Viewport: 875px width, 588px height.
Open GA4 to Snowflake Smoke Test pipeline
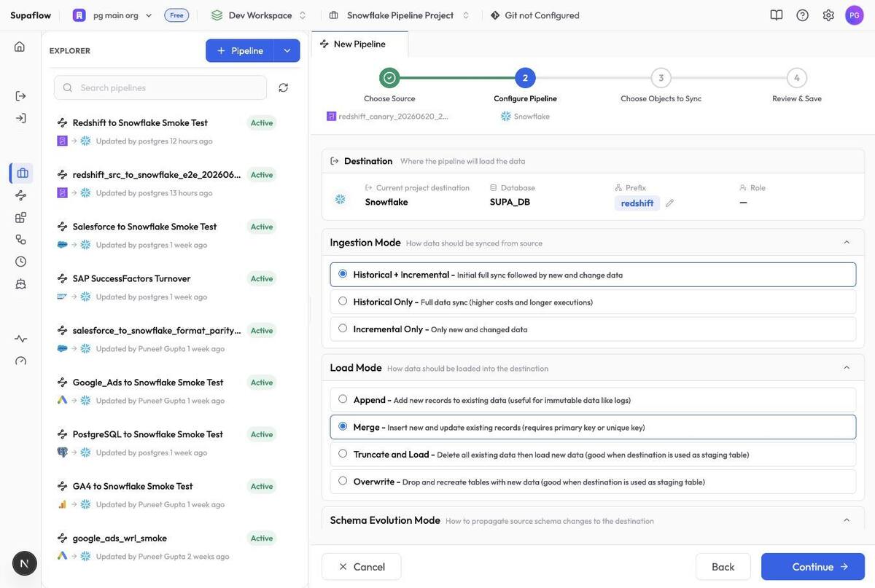(x=133, y=486)
